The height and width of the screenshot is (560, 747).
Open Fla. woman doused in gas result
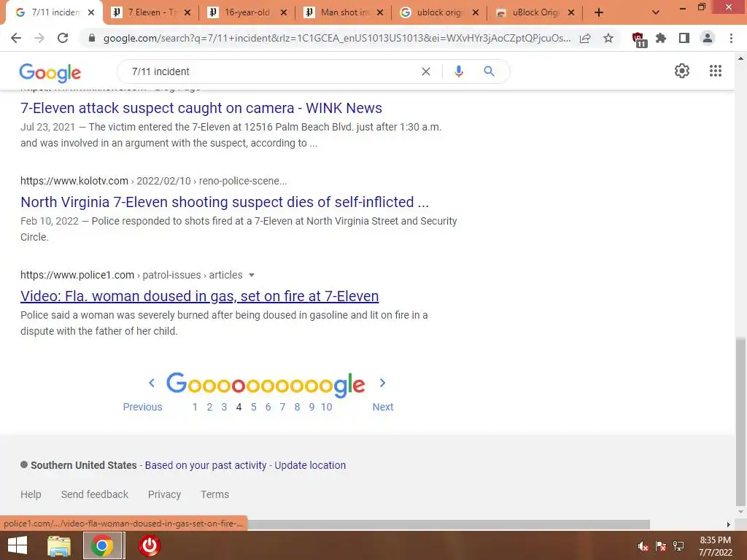(200, 296)
